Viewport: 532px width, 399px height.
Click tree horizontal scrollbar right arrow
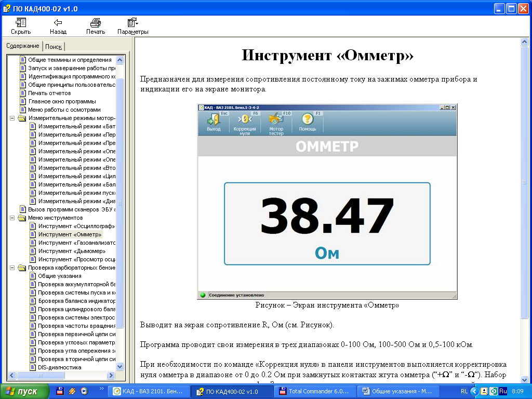click(x=111, y=375)
